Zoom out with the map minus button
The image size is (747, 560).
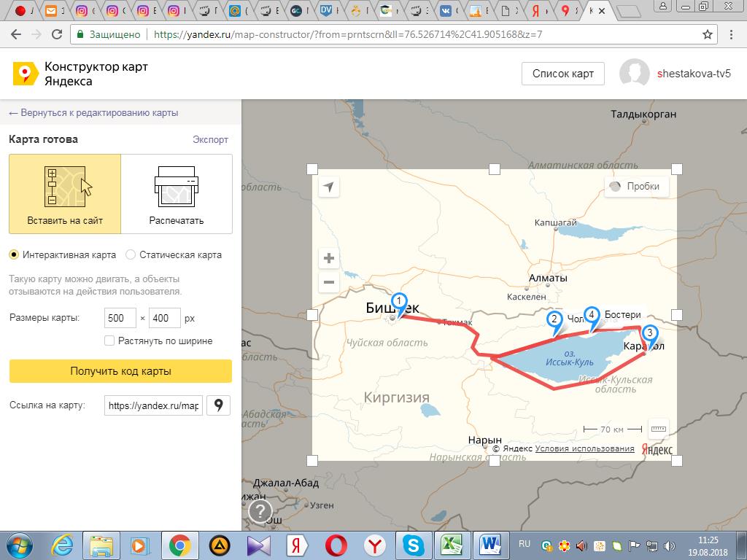pos(329,282)
